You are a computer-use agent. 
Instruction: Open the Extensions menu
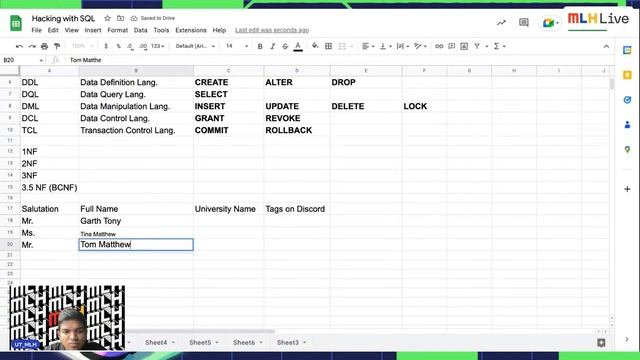191,30
